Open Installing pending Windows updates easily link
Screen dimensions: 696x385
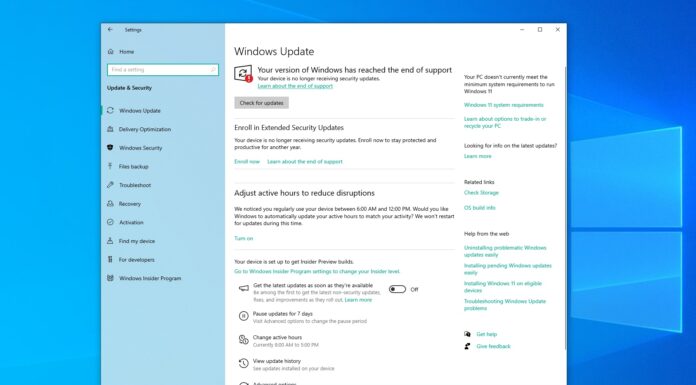pyautogui.click(x=508, y=269)
